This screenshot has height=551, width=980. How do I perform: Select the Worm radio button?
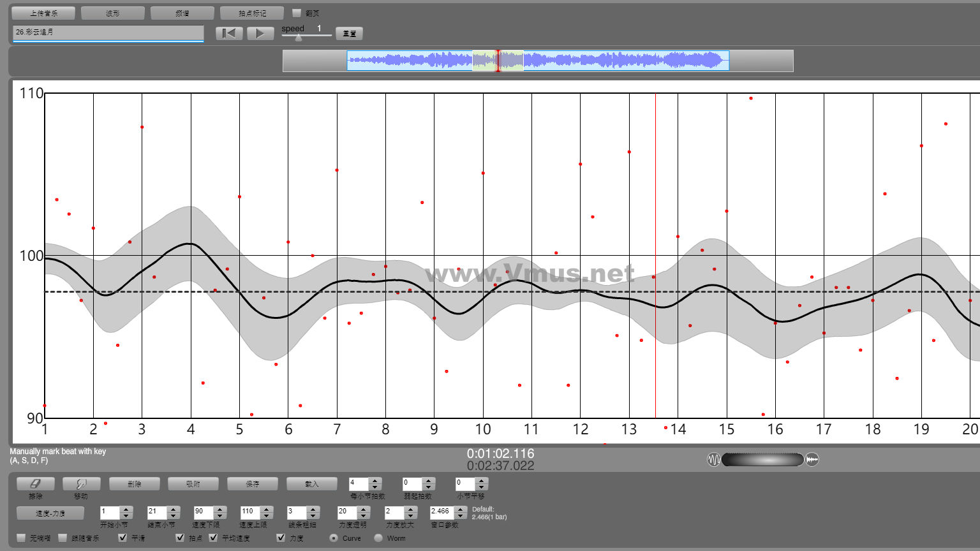[x=378, y=538]
